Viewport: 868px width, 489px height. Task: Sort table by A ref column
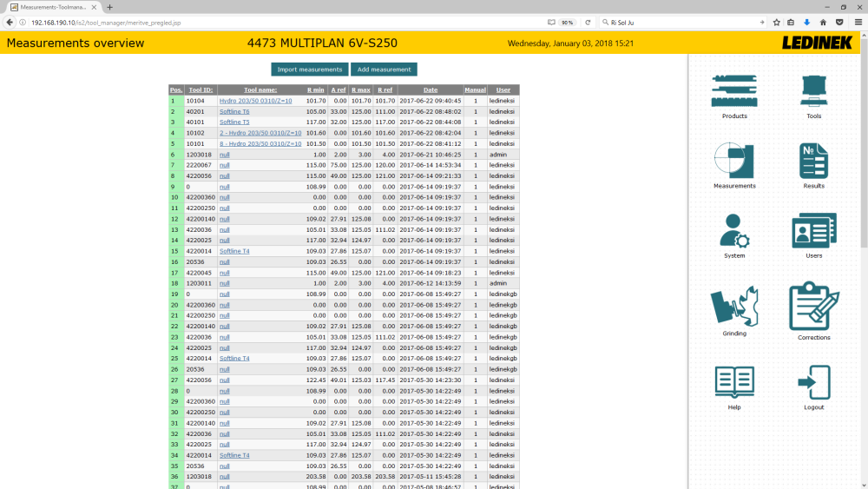point(339,89)
